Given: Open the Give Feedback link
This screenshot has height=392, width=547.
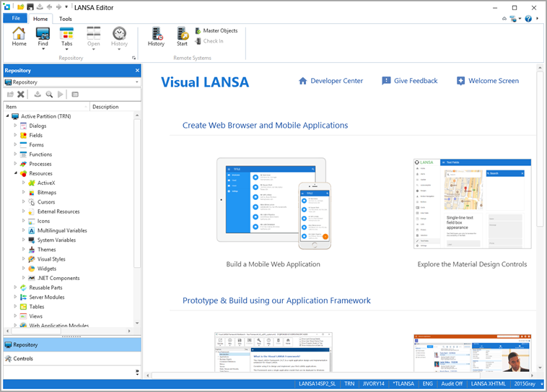Looking at the screenshot, I should [x=416, y=81].
